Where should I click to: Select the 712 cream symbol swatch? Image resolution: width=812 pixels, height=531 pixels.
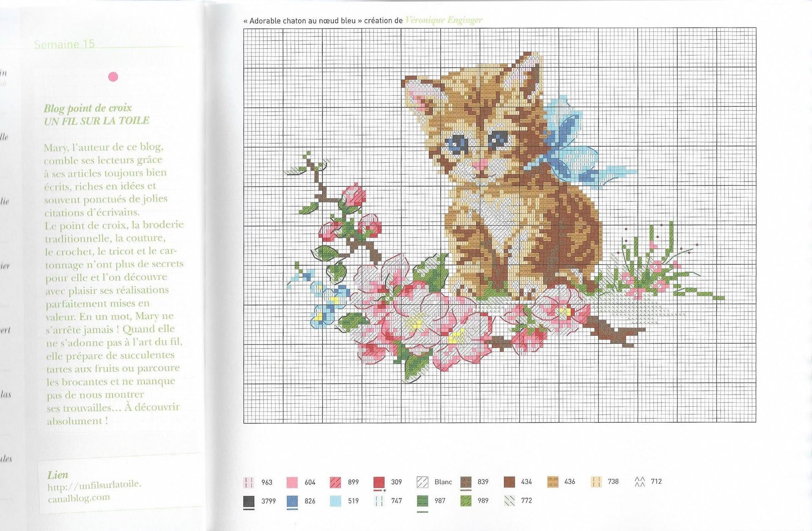pos(639,482)
